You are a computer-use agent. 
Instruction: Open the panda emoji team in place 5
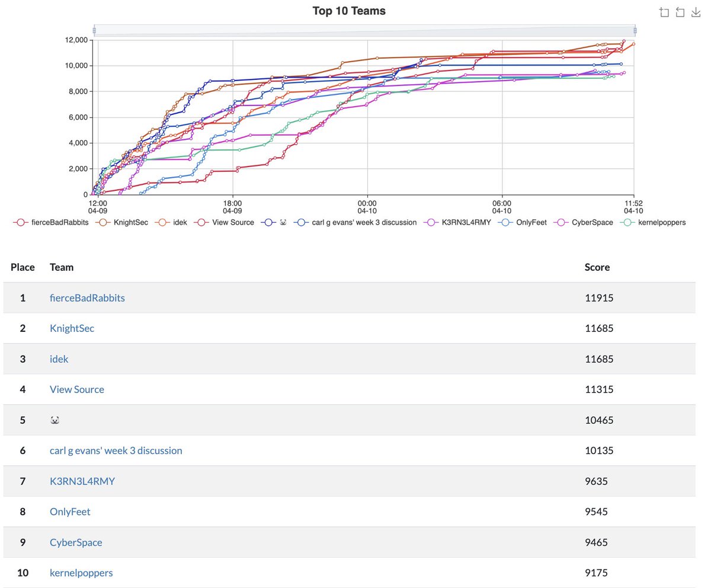tap(55, 420)
